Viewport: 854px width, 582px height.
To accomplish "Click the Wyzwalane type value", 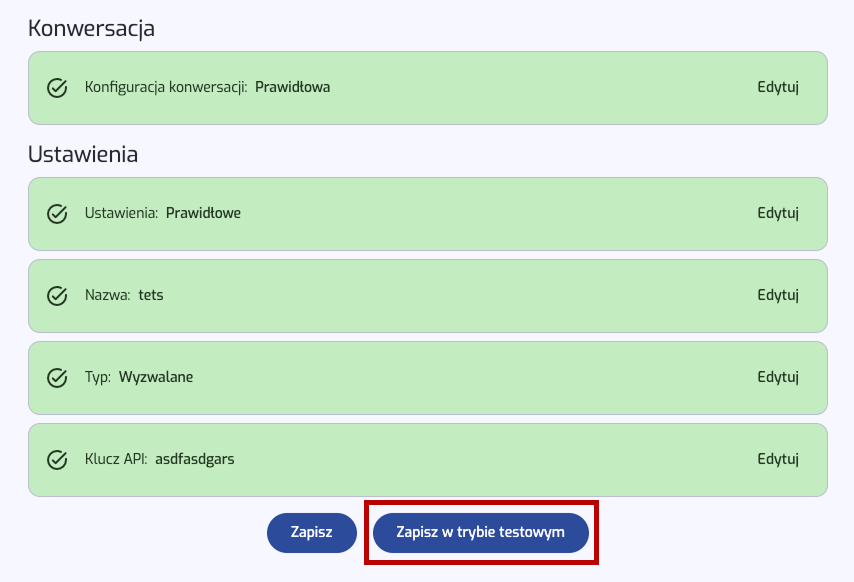I will pos(156,377).
